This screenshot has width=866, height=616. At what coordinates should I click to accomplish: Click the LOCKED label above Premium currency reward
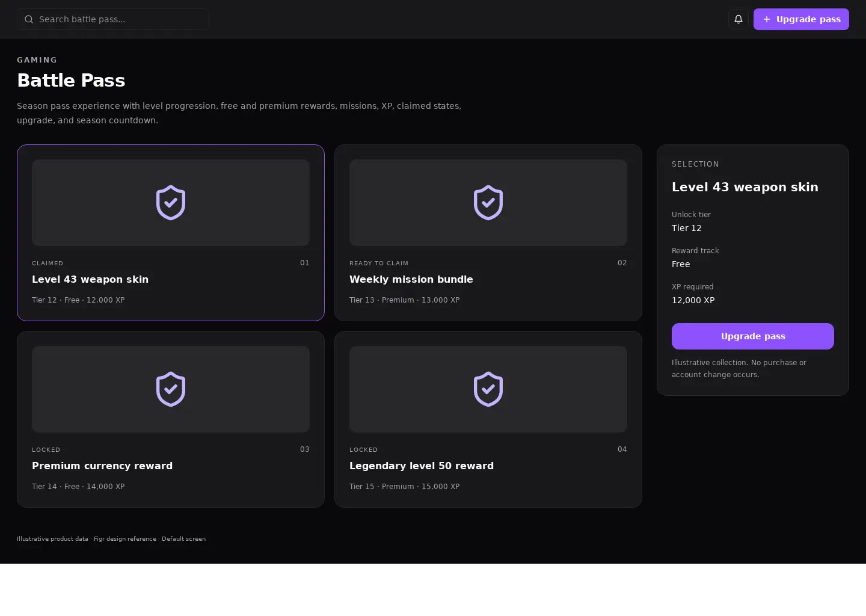(46, 450)
